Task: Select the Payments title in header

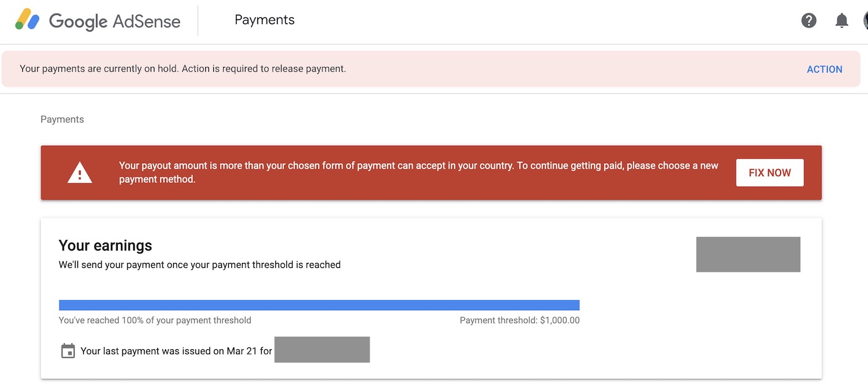Action: 265,20
